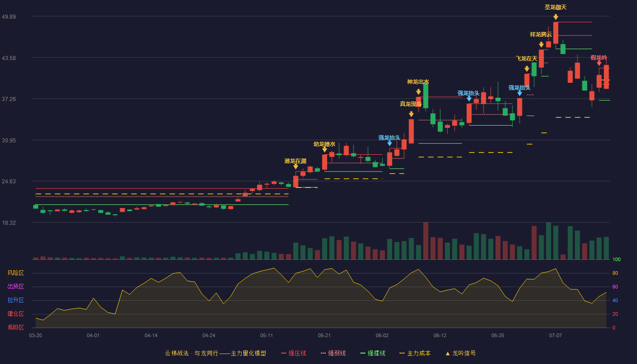
Task: Click the 37.26 price axis label
Action: coord(9,99)
